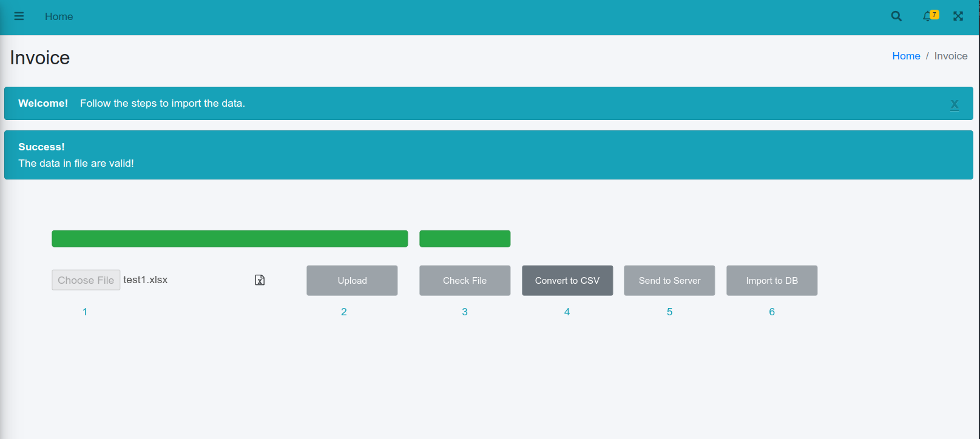Click the Upload button

[x=352, y=281]
